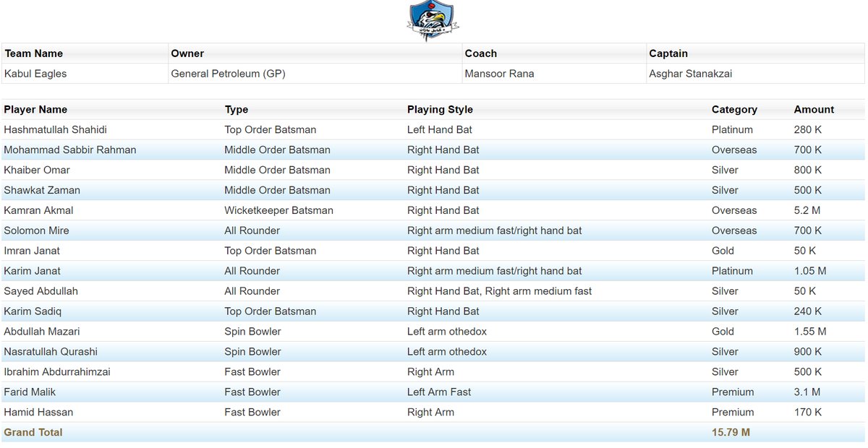Click the Overseas category for Solomon Mire

point(735,231)
